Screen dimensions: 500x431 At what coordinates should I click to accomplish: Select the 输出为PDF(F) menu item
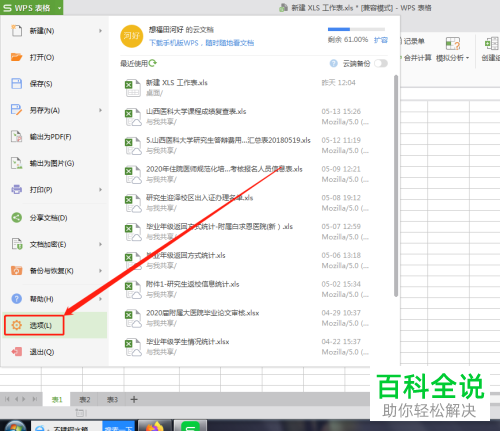[55, 136]
